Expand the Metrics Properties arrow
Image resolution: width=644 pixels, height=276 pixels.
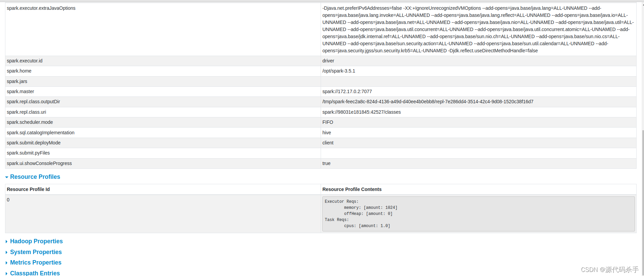click(x=6, y=263)
